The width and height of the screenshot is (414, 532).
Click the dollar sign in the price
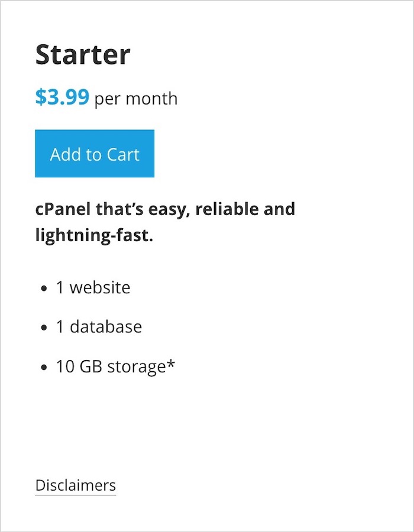pos(40,97)
